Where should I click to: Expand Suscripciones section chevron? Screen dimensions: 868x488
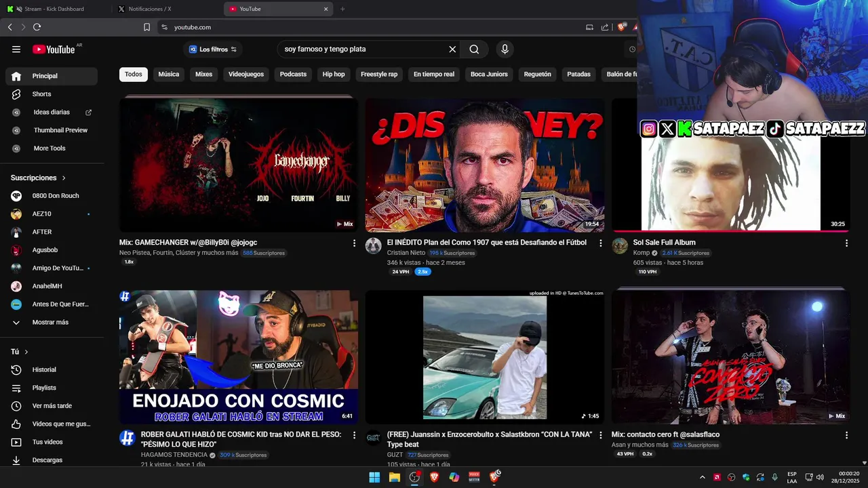point(64,178)
